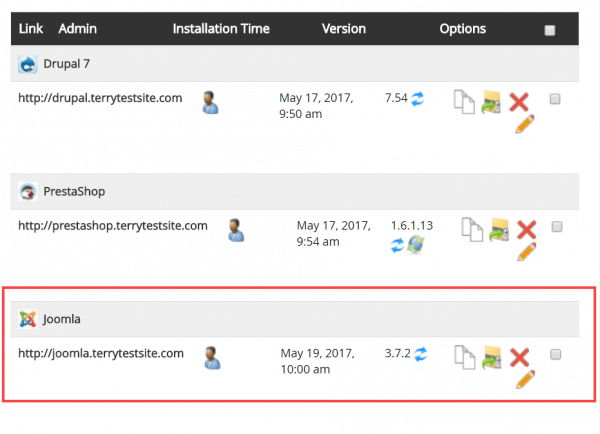Screen dimensions: 600x434
Task: Click the PrestaShop green globe refresh icon
Action: 416,245
